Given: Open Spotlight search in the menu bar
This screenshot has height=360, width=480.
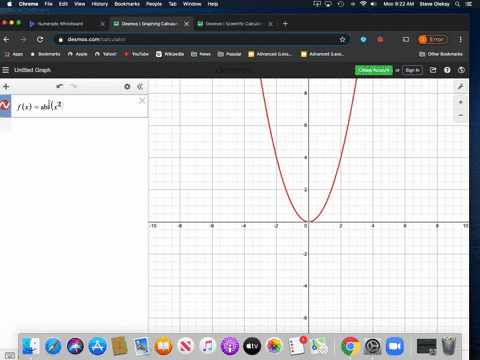Looking at the screenshot, I should click(x=458, y=4).
